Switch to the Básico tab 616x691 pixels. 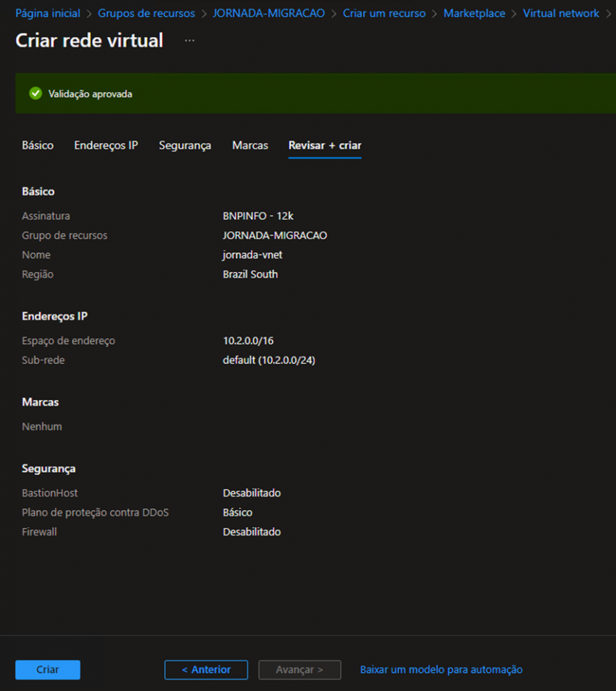click(x=38, y=145)
